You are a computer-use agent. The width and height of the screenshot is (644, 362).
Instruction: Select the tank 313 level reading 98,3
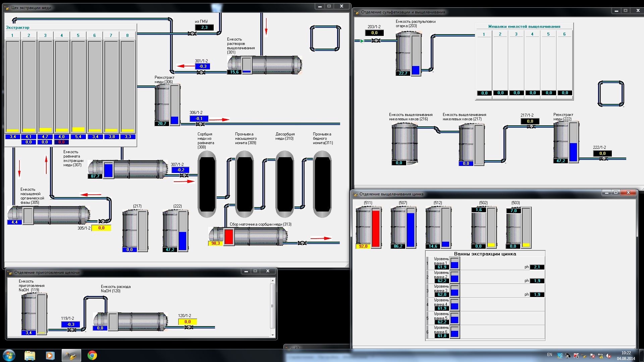[215, 243]
